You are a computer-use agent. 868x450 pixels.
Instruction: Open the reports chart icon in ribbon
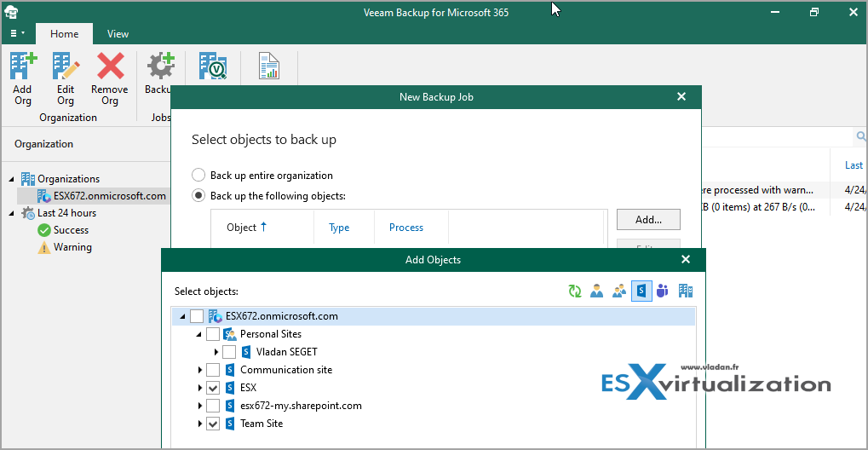(x=269, y=67)
